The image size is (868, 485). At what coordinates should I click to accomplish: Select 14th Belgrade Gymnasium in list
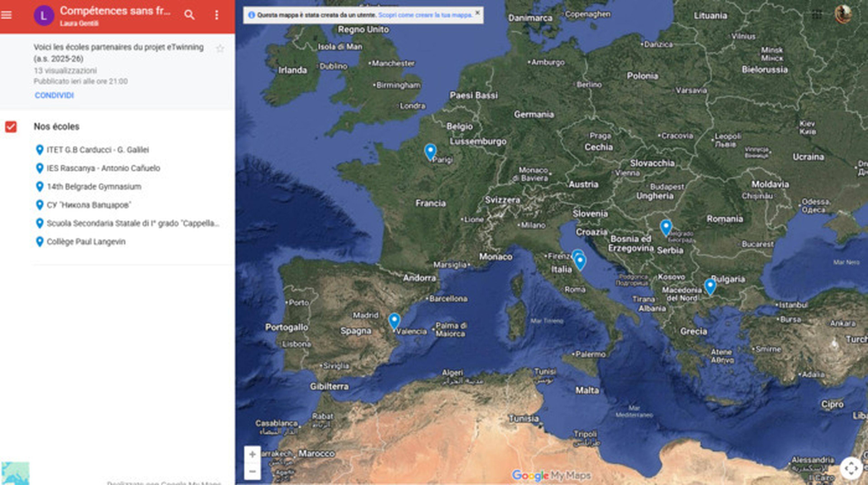[94, 186]
